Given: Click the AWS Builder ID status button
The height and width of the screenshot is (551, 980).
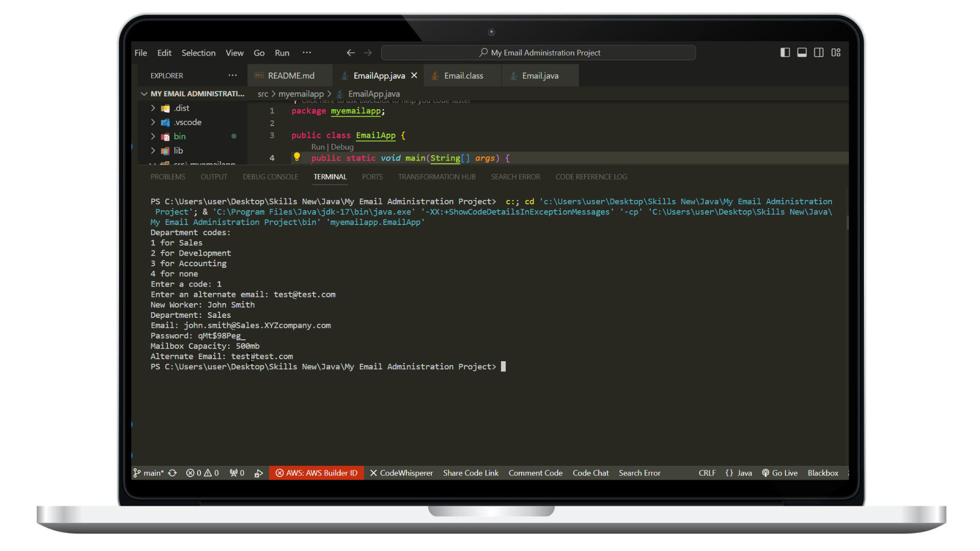Looking at the screenshot, I should click(316, 473).
